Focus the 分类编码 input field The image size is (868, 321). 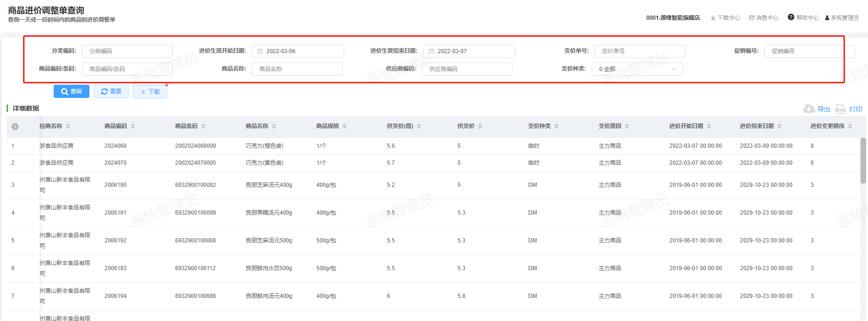coord(127,51)
